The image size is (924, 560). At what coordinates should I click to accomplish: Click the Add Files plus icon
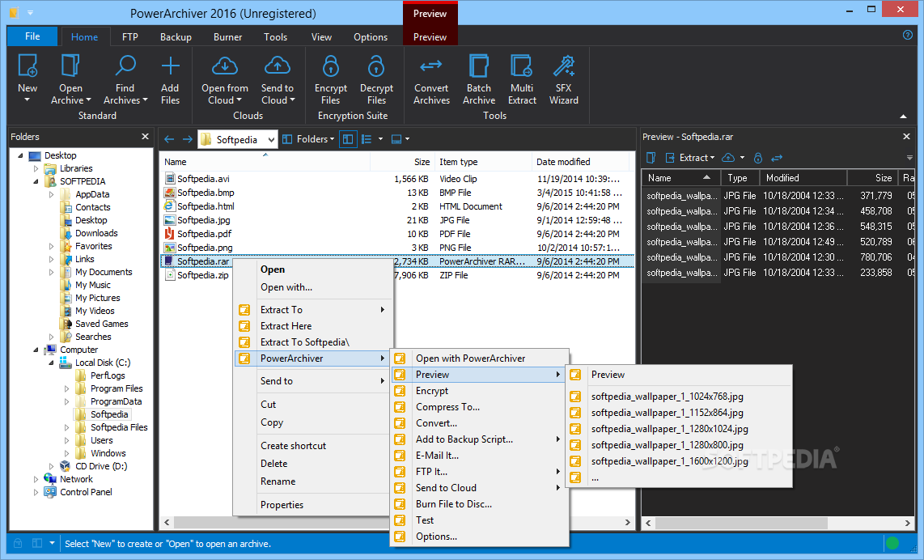pos(170,66)
